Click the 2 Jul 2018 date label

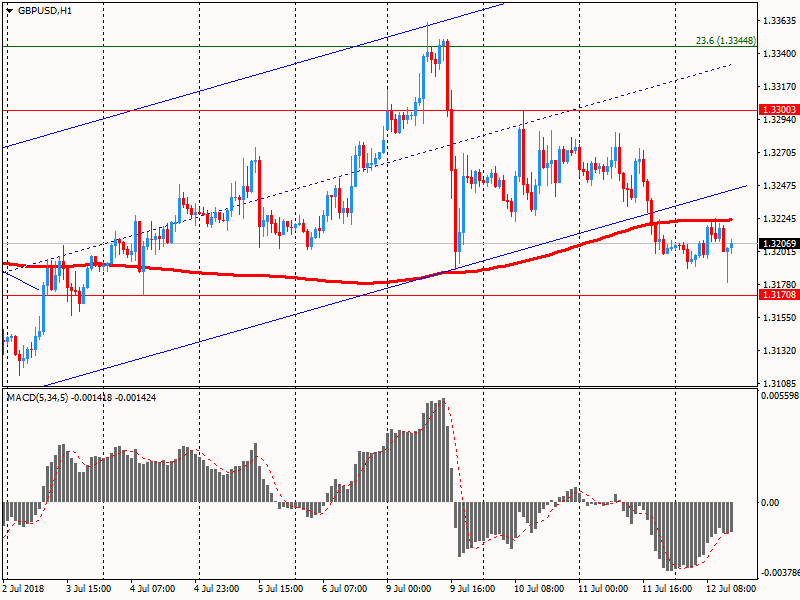pos(23,588)
